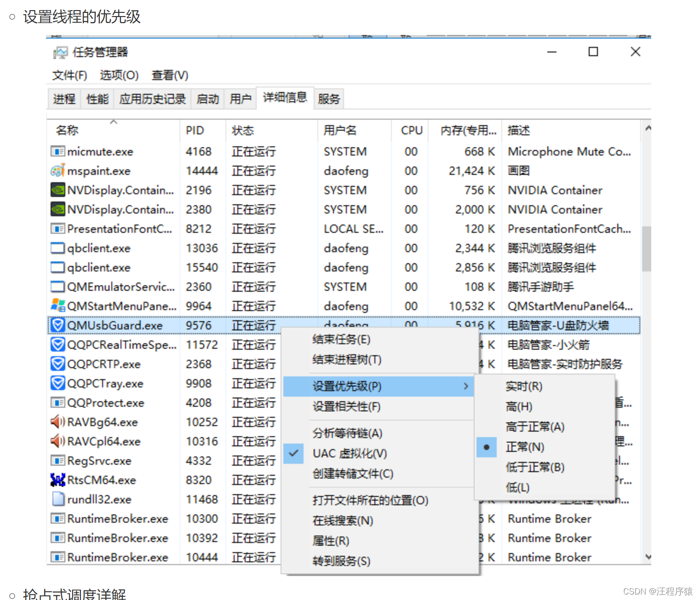The height and width of the screenshot is (600, 700).
Task: Click the QMEmulatorService process icon
Action: [x=57, y=287]
